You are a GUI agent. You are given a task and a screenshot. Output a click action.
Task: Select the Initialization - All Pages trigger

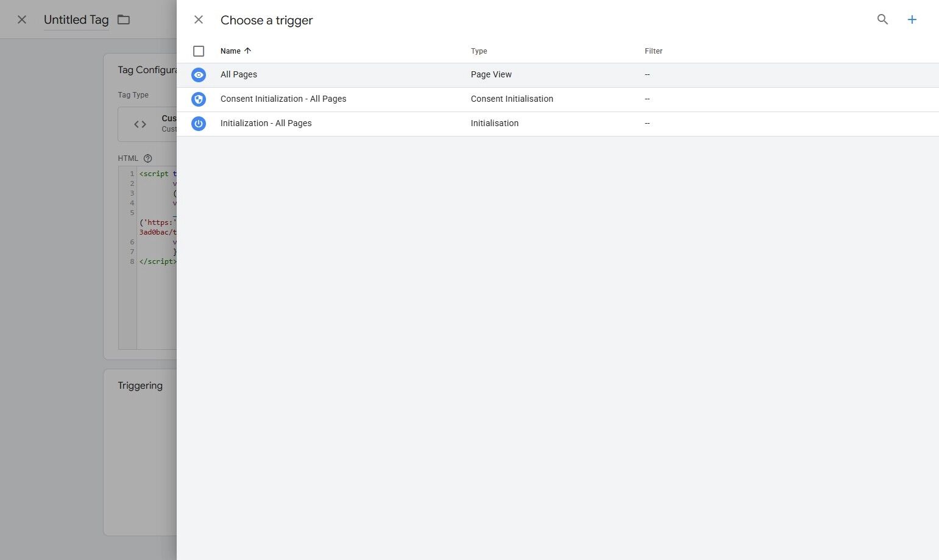point(266,123)
